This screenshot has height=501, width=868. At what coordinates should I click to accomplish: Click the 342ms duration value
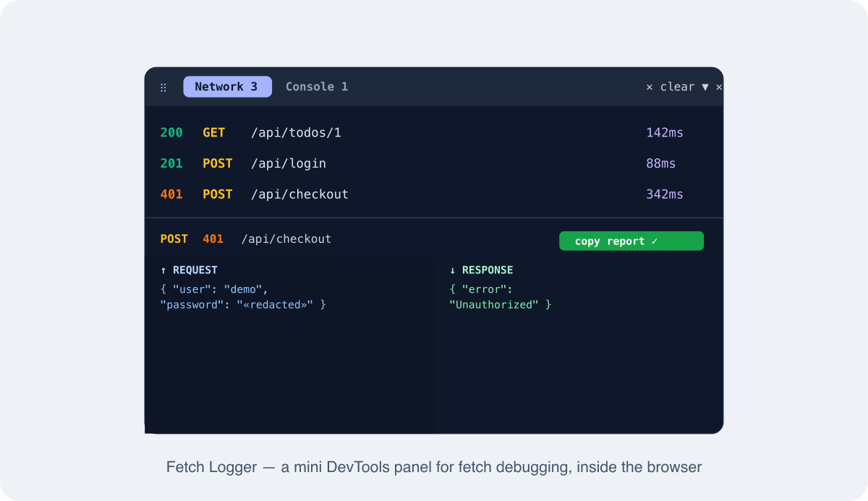click(665, 194)
